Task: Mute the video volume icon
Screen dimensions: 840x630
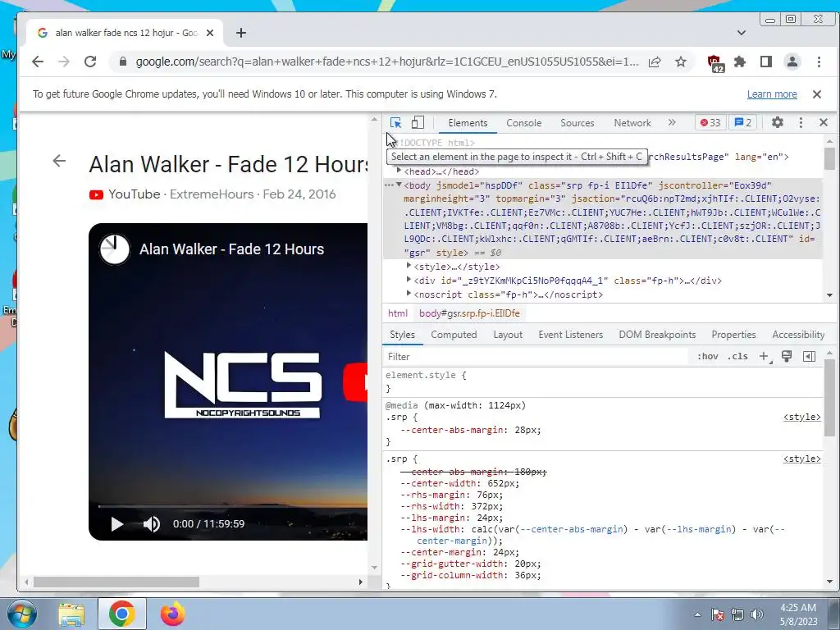Action: coord(152,524)
